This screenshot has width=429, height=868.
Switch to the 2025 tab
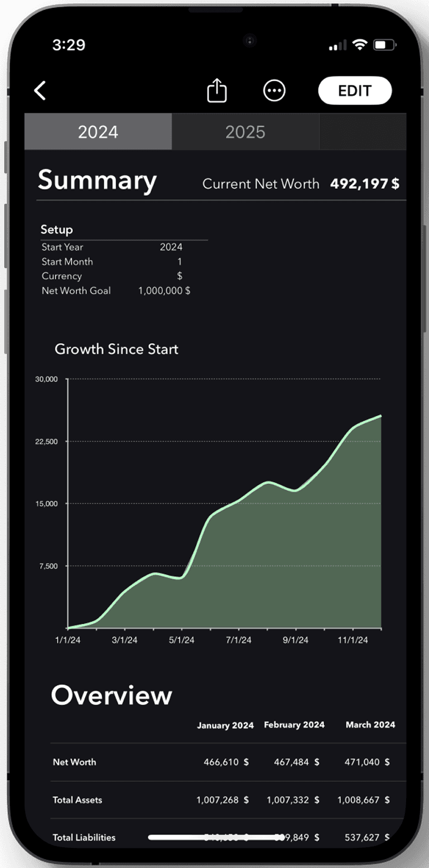(245, 132)
